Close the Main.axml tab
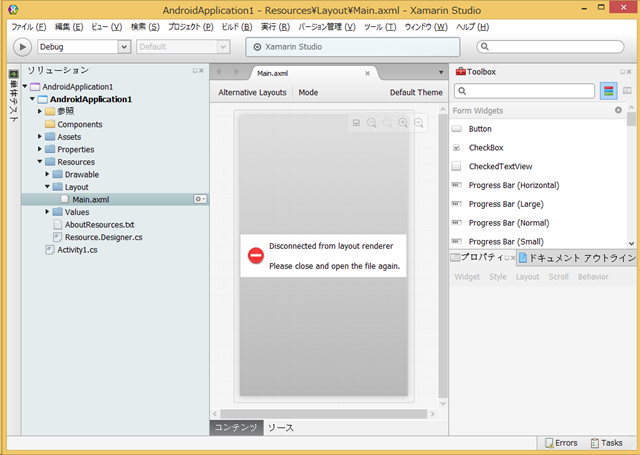The width and height of the screenshot is (640, 455). pos(367,73)
